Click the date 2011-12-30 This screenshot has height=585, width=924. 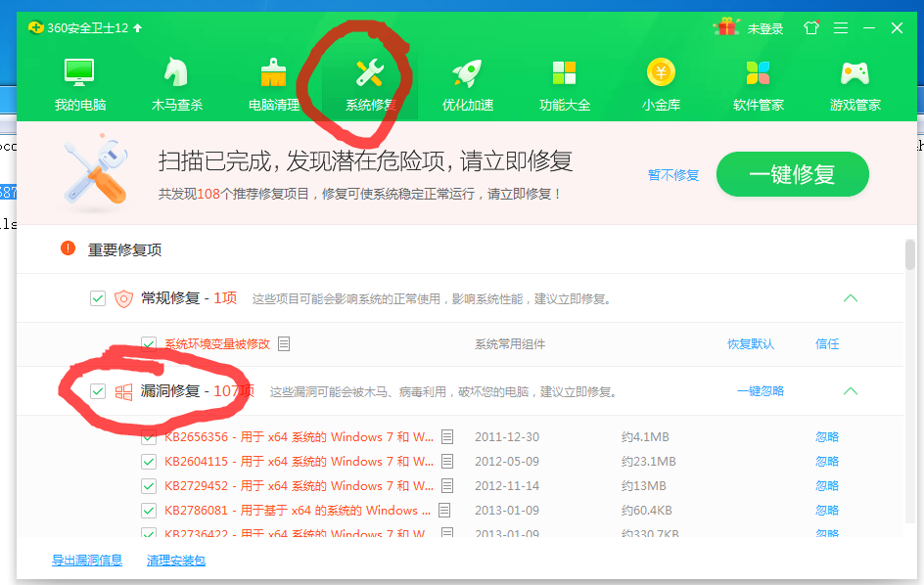(x=507, y=436)
